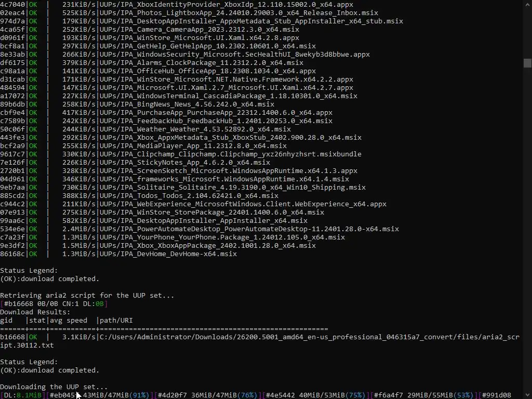
Task: Click the first 'Status Legend:' line
Action: [29, 270]
